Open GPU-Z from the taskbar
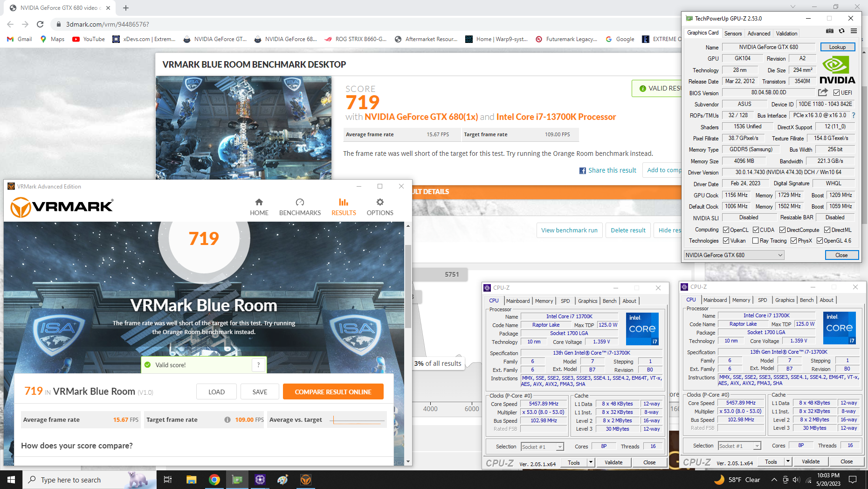 click(x=237, y=480)
